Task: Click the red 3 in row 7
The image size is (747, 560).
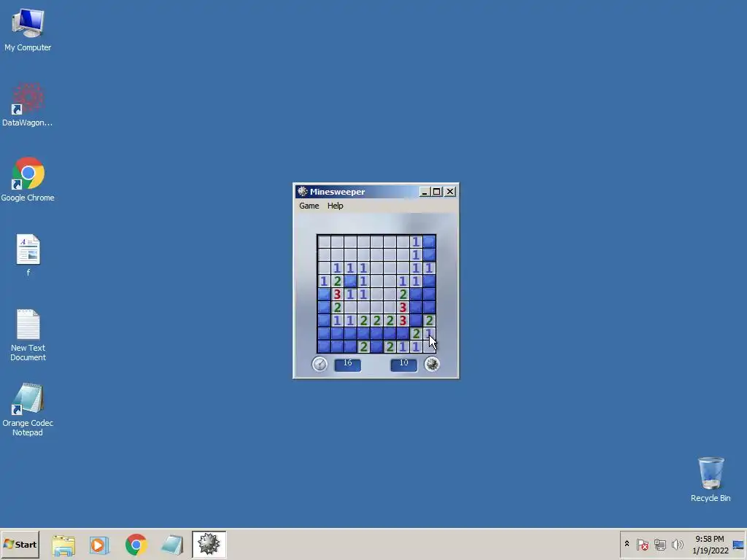Action: point(403,321)
